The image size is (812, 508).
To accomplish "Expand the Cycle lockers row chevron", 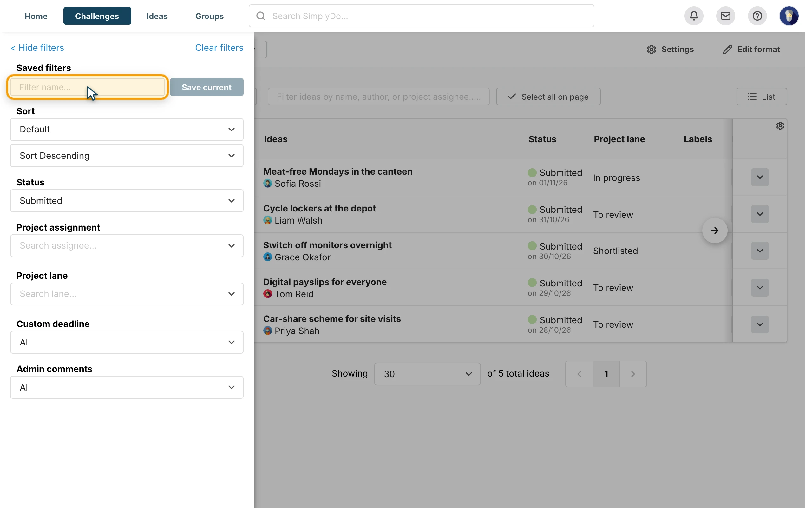I will click(760, 214).
